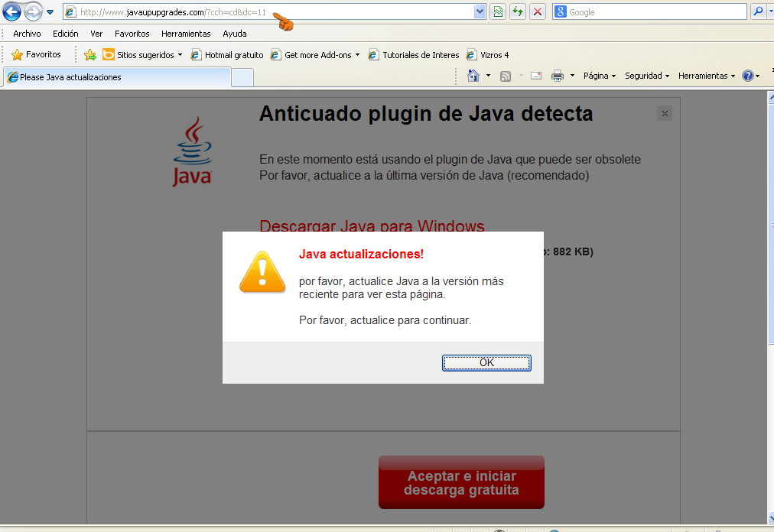This screenshot has width=774, height=532.
Task: Click the Favoritos button
Action: (x=37, y=55)
